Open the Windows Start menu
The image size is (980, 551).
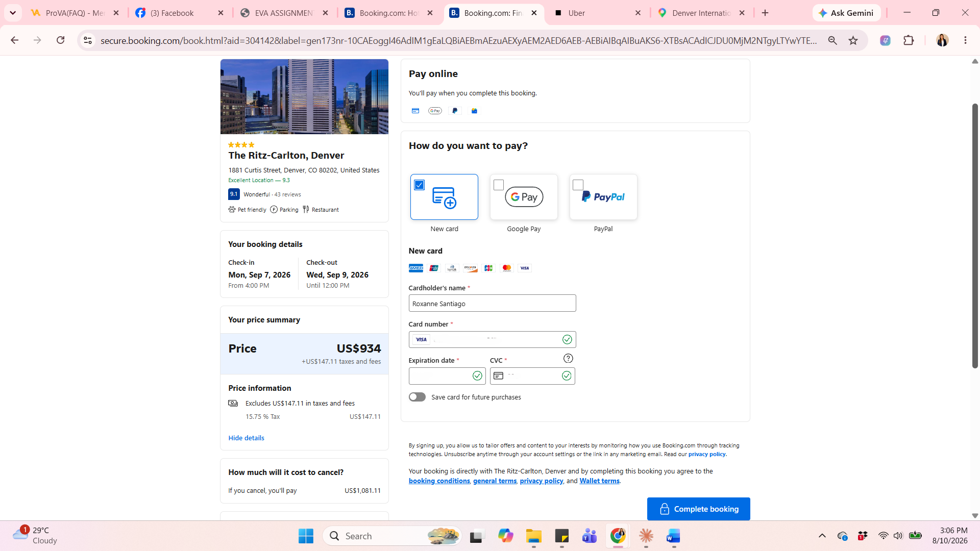(306, 536)
